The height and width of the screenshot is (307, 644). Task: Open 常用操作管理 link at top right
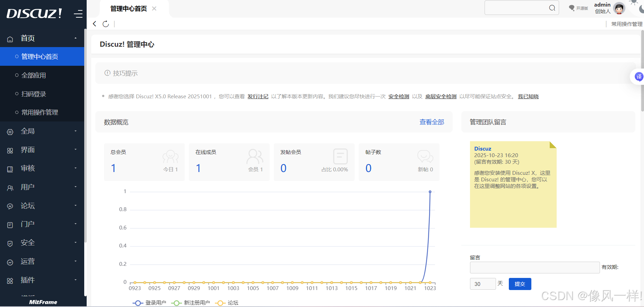coord(627,24)
